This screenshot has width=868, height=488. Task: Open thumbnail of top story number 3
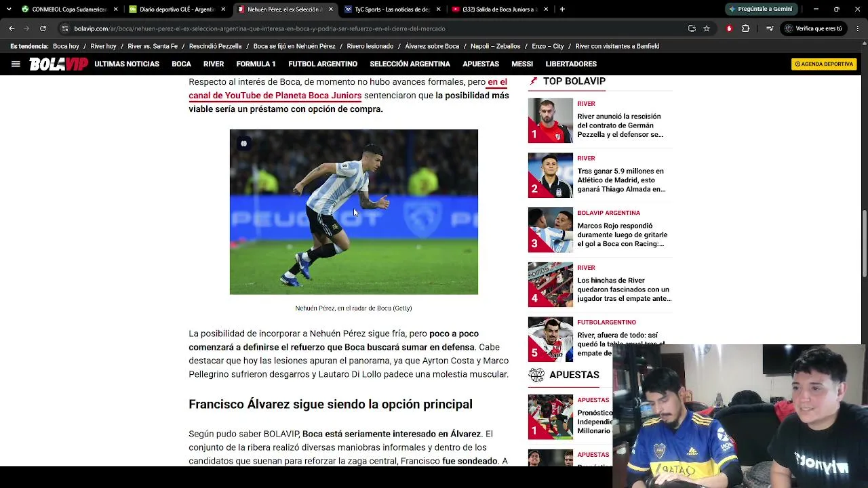pos(551,230)
